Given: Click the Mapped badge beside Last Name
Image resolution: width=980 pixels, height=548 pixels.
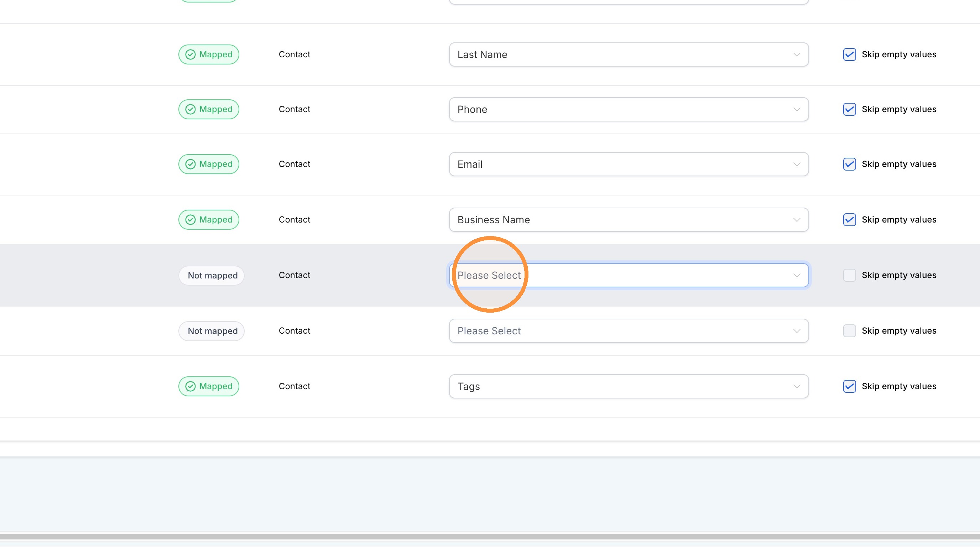Looking at the screenshot, I should tap(209, 54).
